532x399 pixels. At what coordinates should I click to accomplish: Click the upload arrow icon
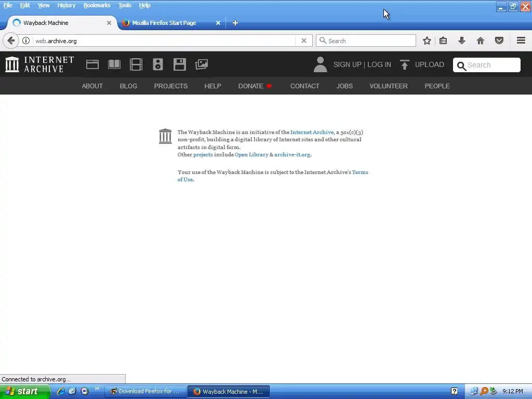[404, 64]
